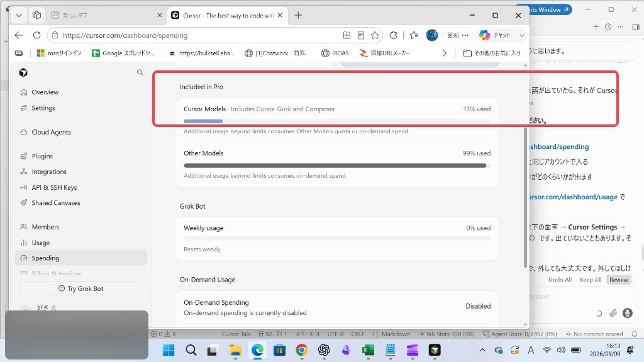Open the IROAS bookmark
The height and width of the screenshot is (362, 644).
(335, 53)
